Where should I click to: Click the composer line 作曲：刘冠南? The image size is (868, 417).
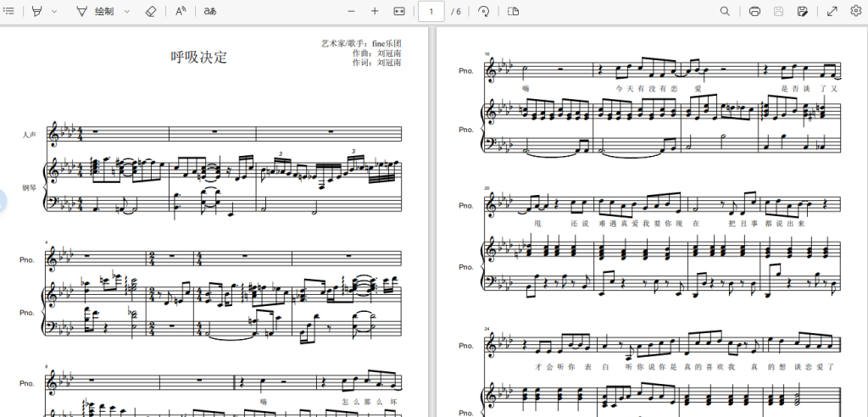coord(376,53)
